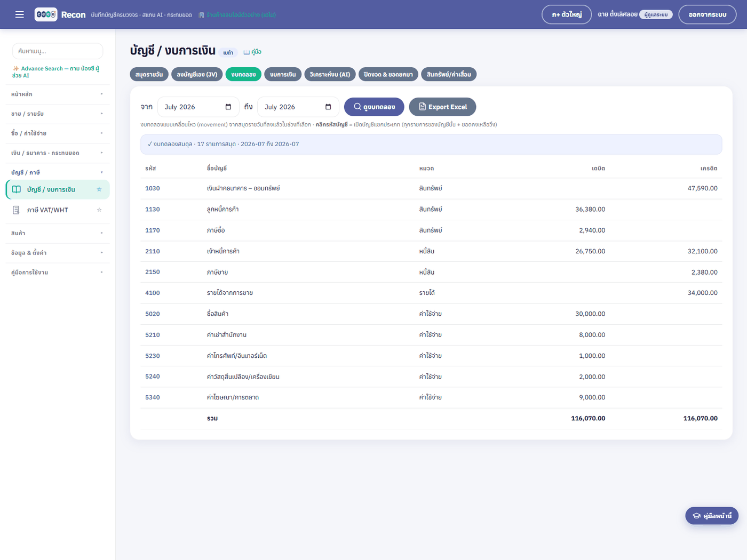Toggle the star beside ภาษี VAT/WHT
Viewport: 747px width, 560px height.
[99, 210]
